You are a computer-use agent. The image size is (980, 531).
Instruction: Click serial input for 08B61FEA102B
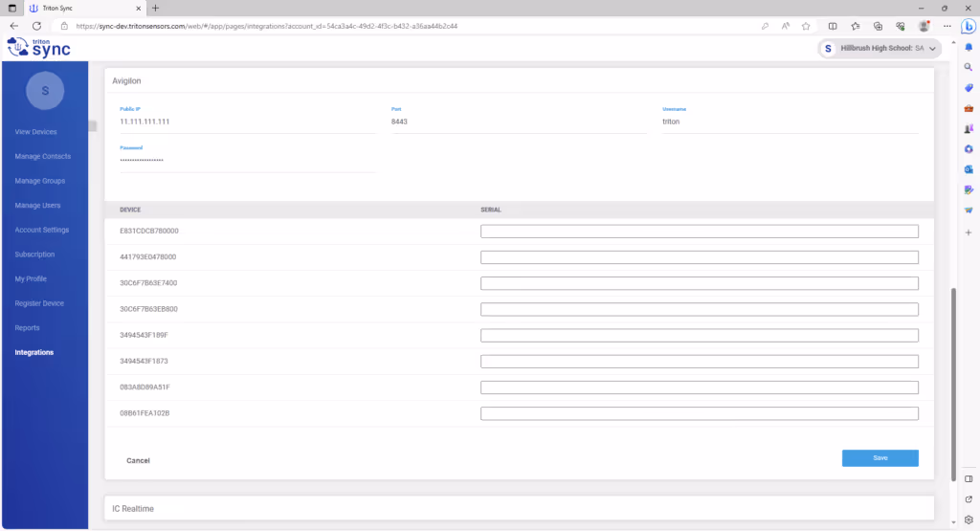click(700, 413)
